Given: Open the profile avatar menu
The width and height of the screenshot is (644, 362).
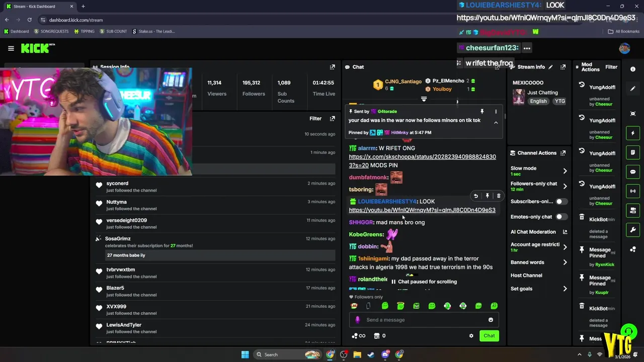Looking at the screenshot, I should pyautogui.click(x=624, y=48).
